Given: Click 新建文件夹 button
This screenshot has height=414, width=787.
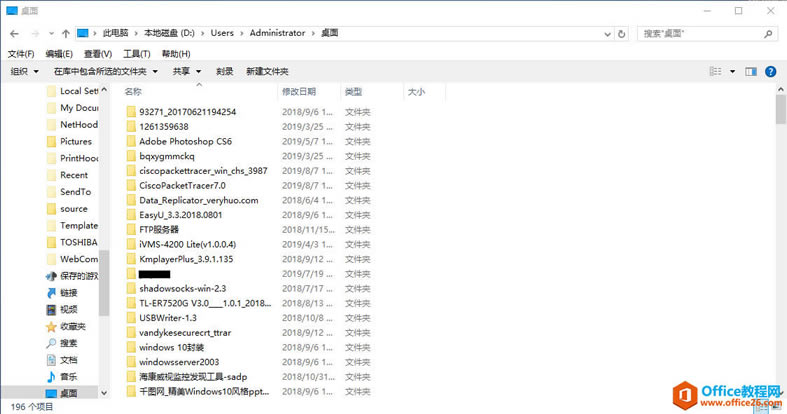Looking at the screenshot, I should click(267, 71).
